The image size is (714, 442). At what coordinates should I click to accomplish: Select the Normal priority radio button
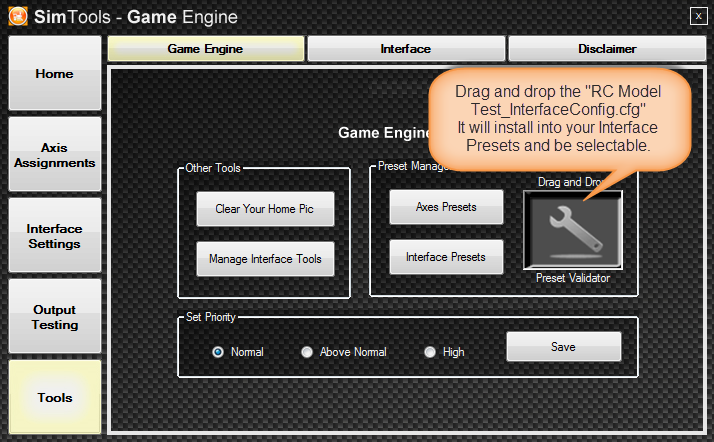(x=218, y=352)
